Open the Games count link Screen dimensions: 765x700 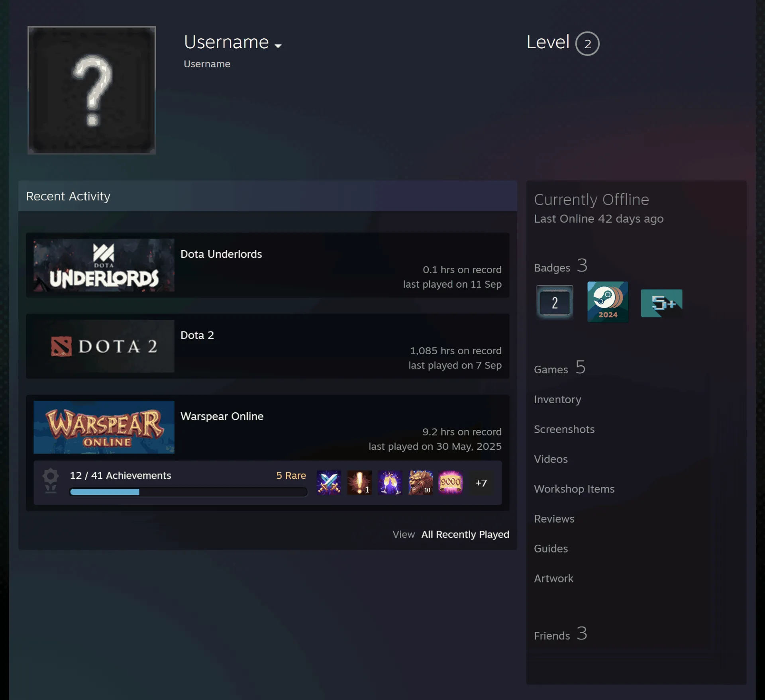(x=560, y=368)
